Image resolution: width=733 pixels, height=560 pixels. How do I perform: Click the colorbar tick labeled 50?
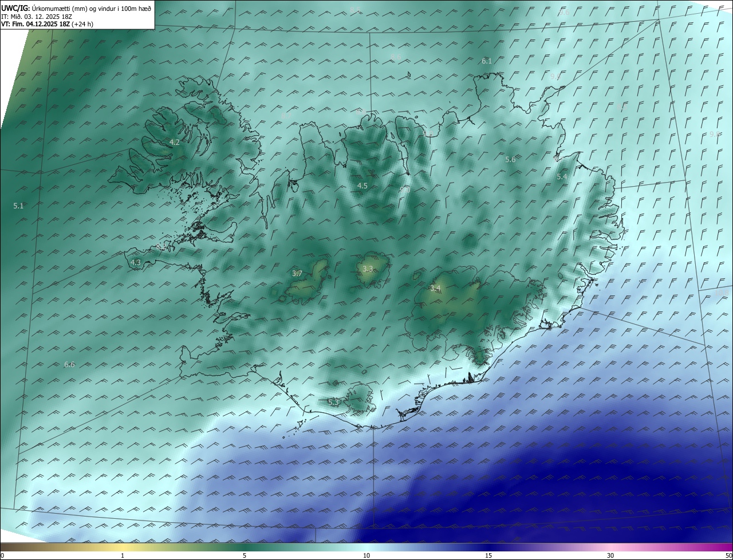[728, 555]
